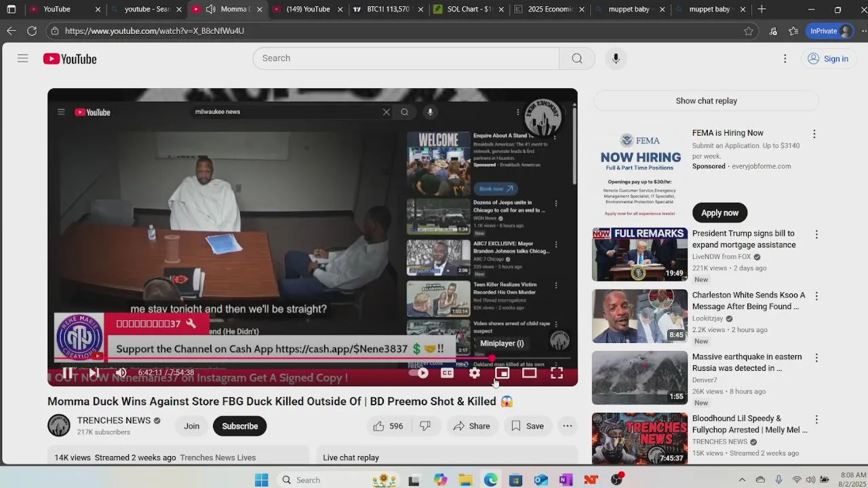
Task: Open OneNote from the taskbar
Action: (x=566, y=480)
